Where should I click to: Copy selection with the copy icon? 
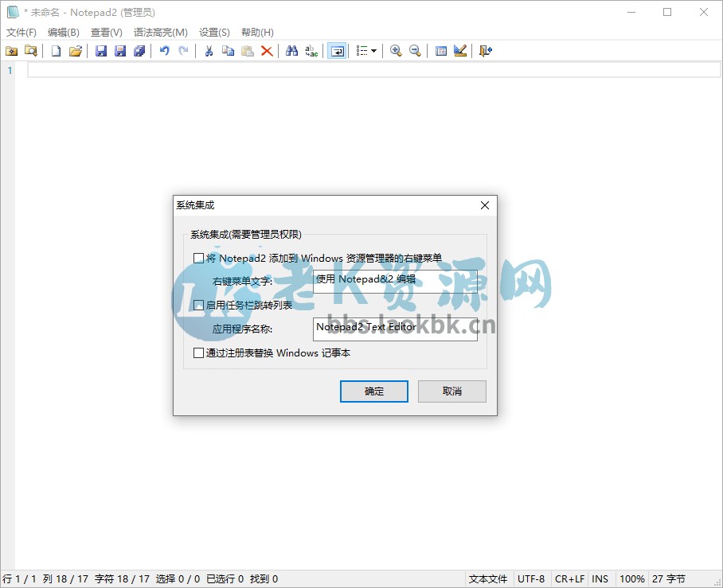click(229, 51)
